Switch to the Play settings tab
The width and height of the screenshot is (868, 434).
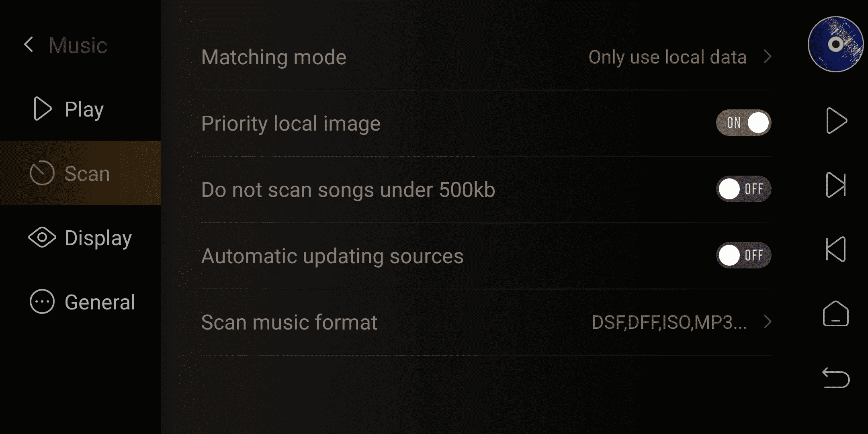tap(80, 109)
